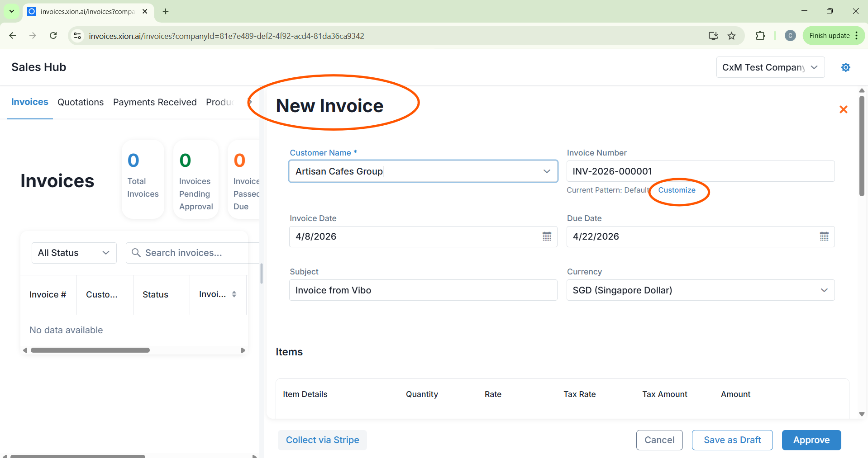This screenshot has width=868, height=458.
Task: Open the Currency dropdown
Action: 824,290
